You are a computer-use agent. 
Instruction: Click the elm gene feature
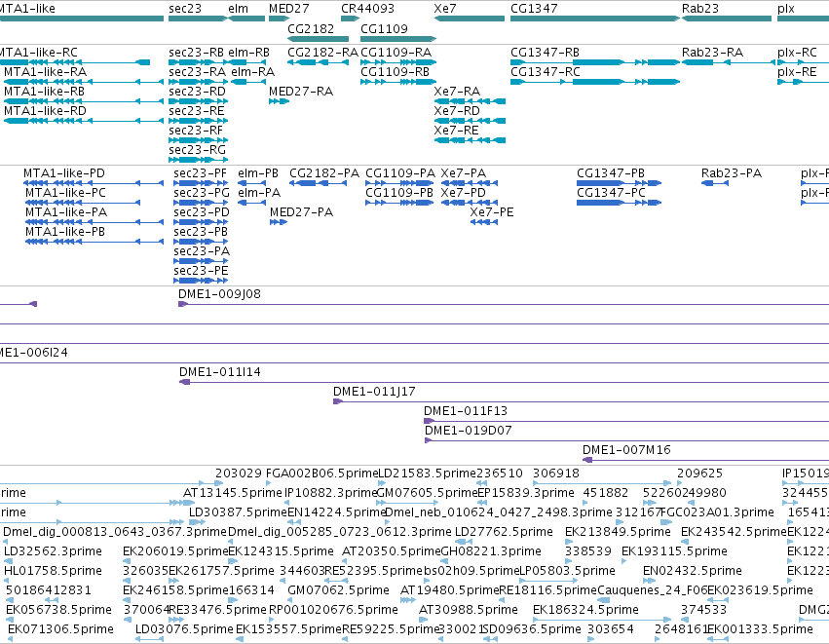246,19
